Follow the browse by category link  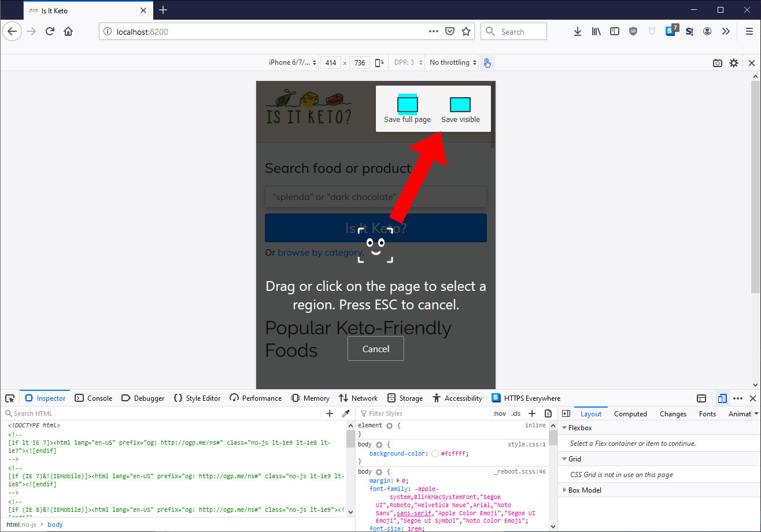320,252
